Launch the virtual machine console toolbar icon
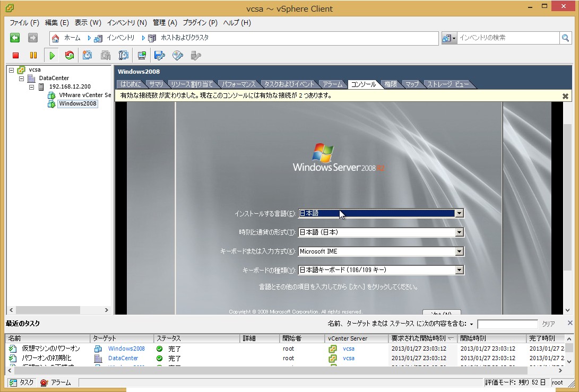This screenshot has width=579, height=392. coord(142,55)
